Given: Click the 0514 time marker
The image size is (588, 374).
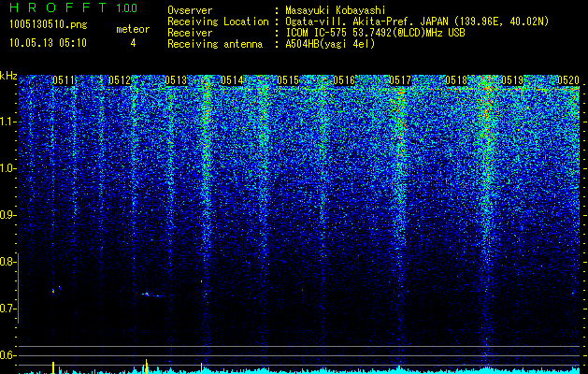Looking at the screenshot, I should click(232, 80).
